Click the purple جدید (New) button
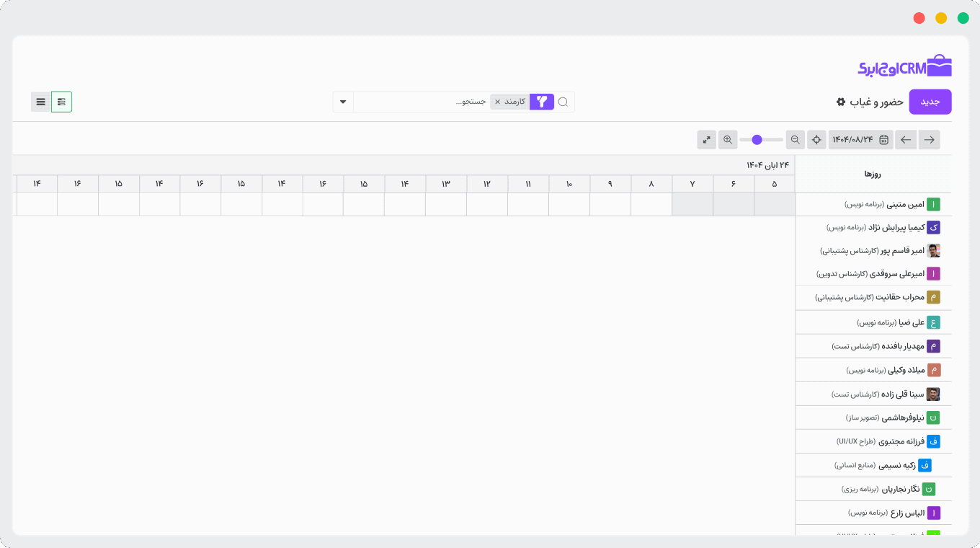Viewport: 980px width, 548px height. click(930, 102)
